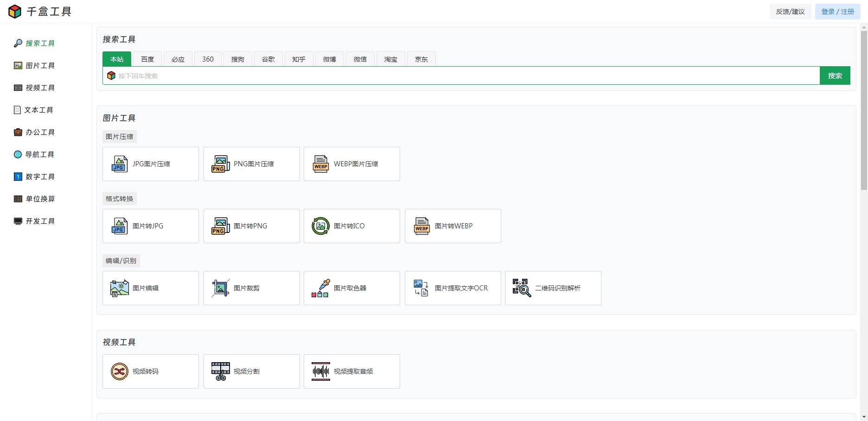Open the WEBP图片压缩 tool icon

[x=320, y=164]
